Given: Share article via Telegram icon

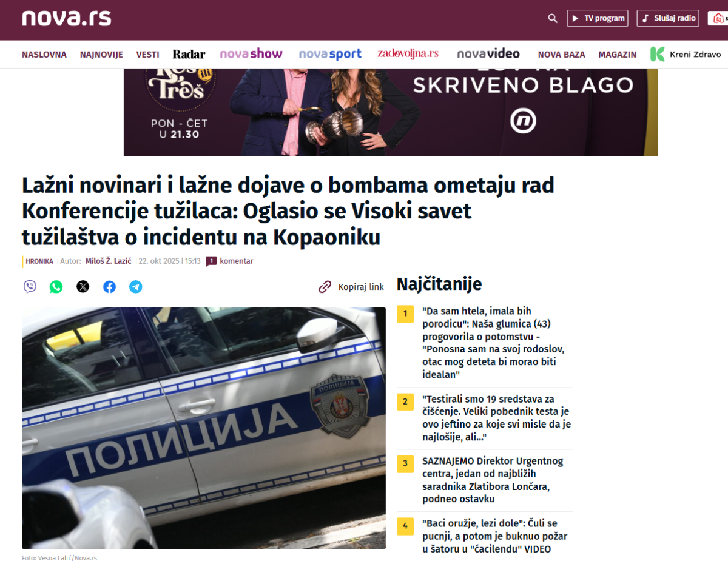Looking at the screenshot, I should (136, 287).
